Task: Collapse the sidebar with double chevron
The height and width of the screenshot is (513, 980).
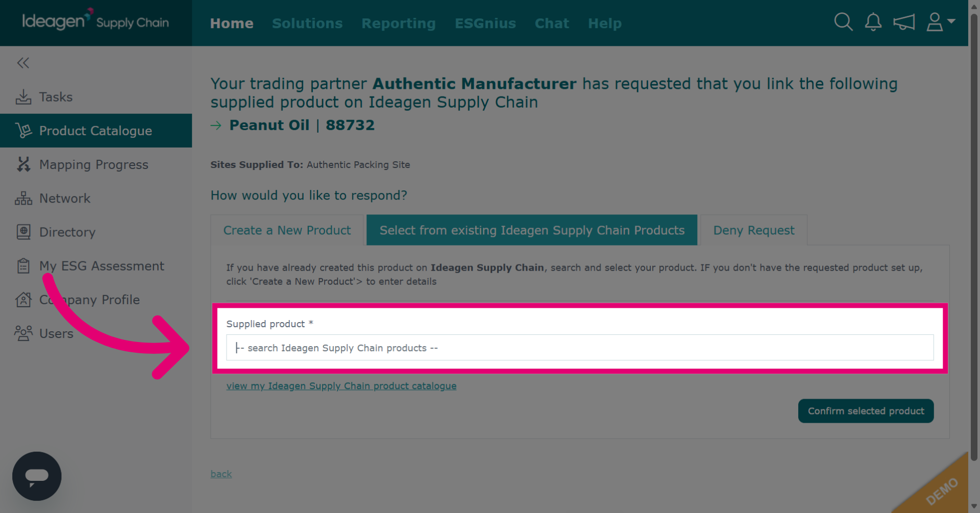Action: [23, 63]
